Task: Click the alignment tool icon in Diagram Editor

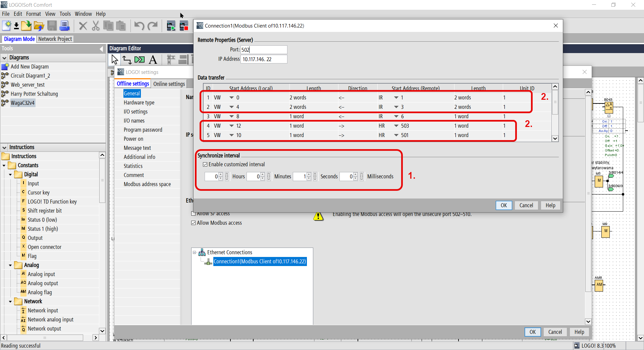Action: 171,60
